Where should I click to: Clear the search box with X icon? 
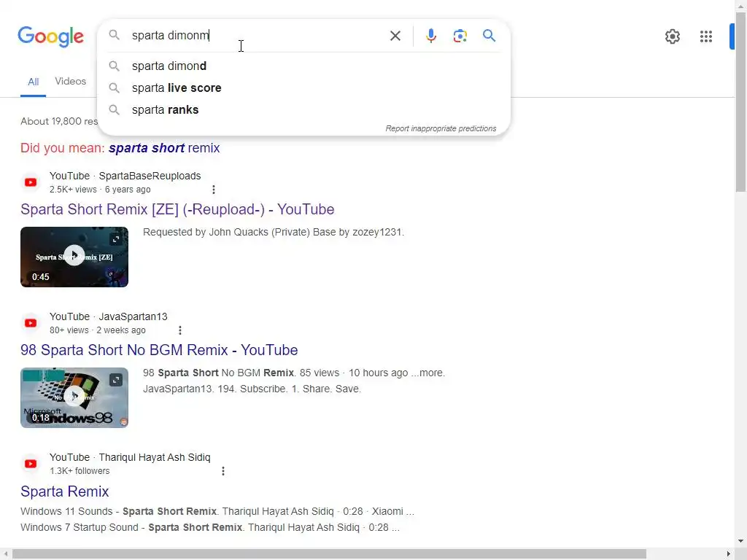click(395, 36)
